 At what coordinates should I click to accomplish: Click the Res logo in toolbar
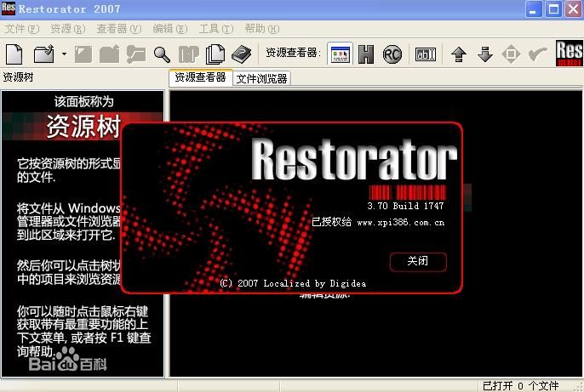(569, 54)
